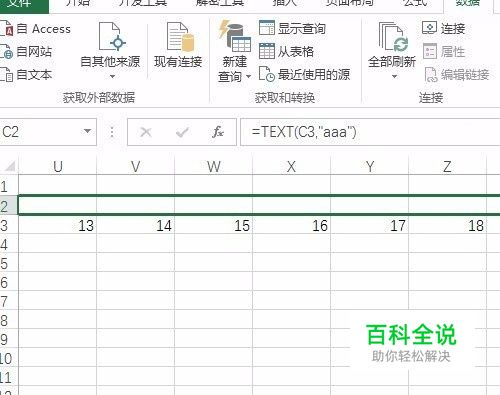Click the formula bar with =TEXT(C3,"aaa")
500x395 pixels.
tap(370, 132)
